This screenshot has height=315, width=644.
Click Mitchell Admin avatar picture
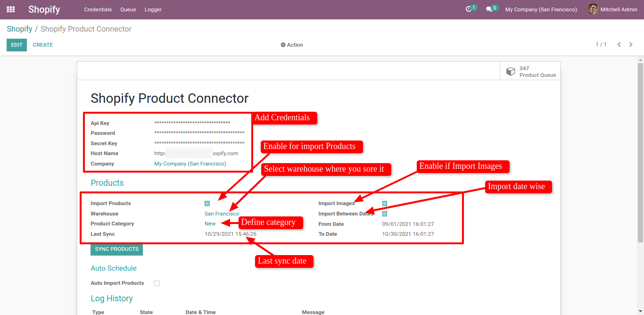(593, 9)
